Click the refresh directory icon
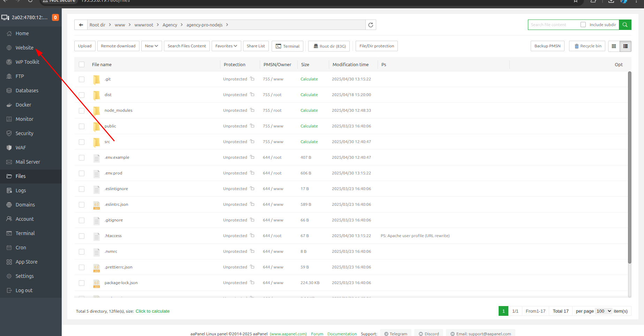 coord(371,25)
